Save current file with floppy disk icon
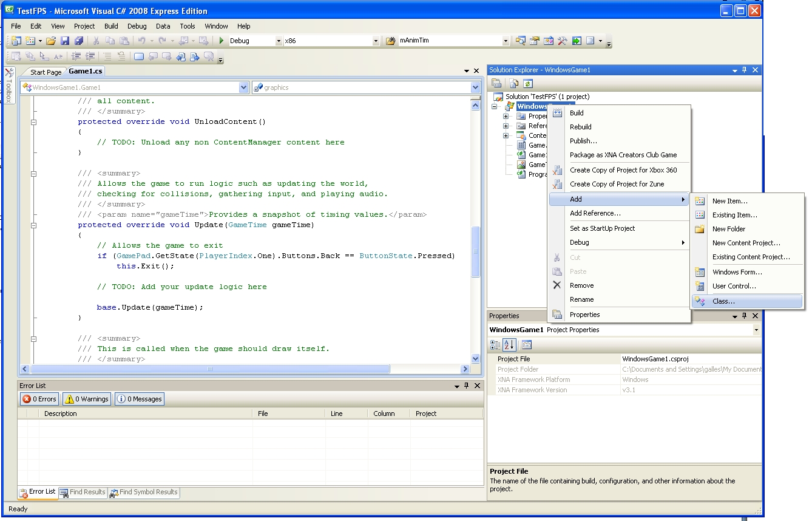 (x=65, y=41)
